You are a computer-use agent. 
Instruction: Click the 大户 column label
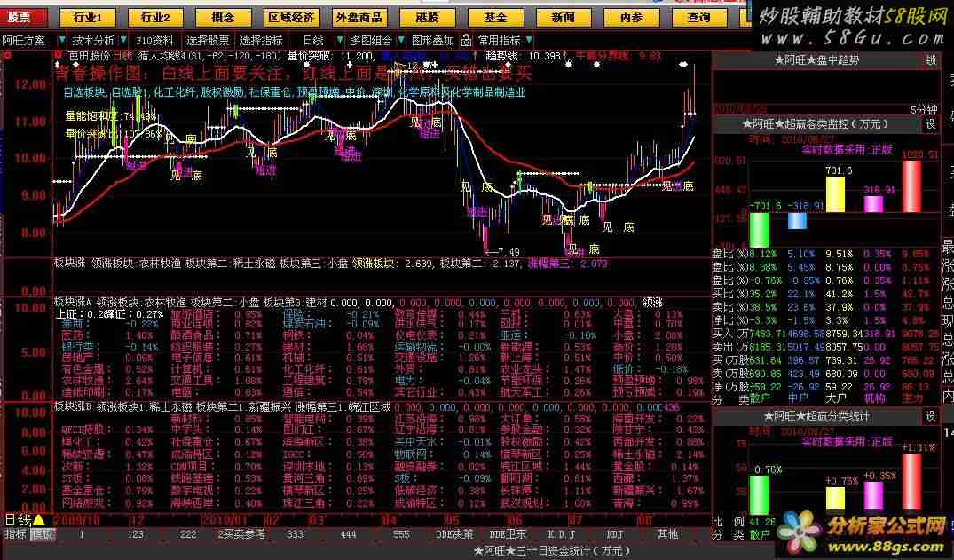tap(835, 398)
